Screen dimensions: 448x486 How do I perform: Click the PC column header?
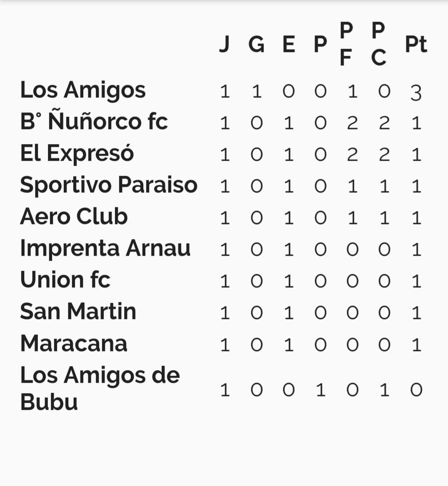pyautogui.click(x=378, y=44)
